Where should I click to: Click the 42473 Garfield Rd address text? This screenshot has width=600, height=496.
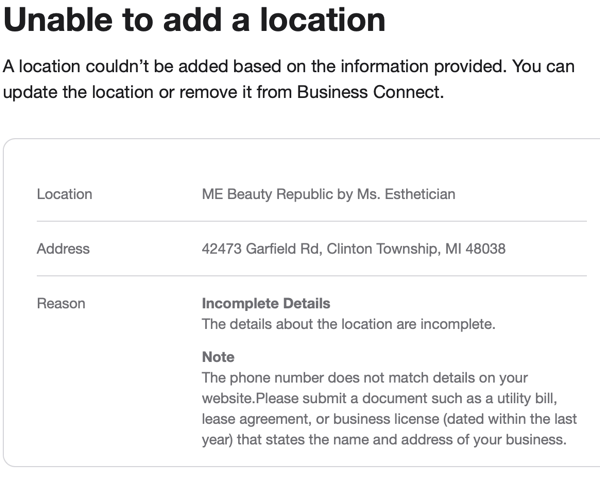coord(354,249)
